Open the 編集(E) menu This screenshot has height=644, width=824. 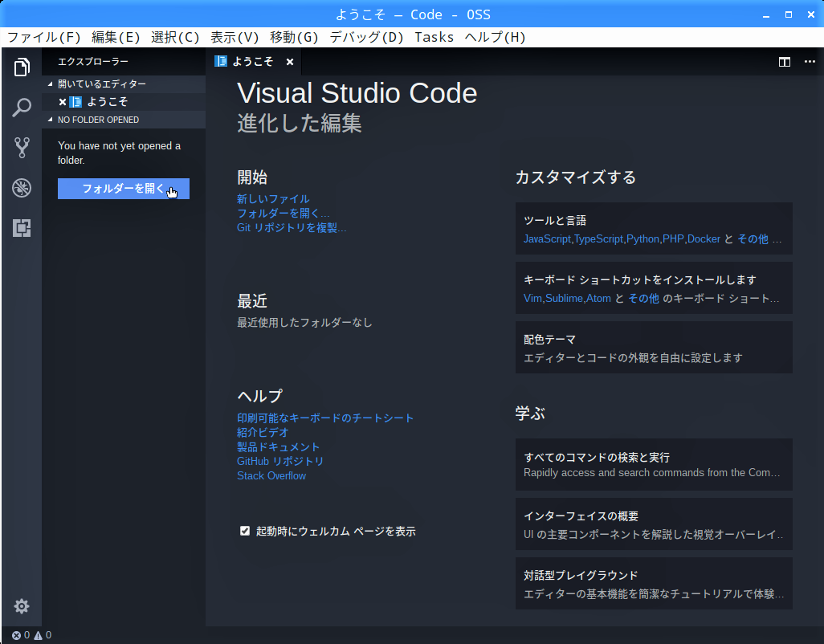tap(116, 37)
